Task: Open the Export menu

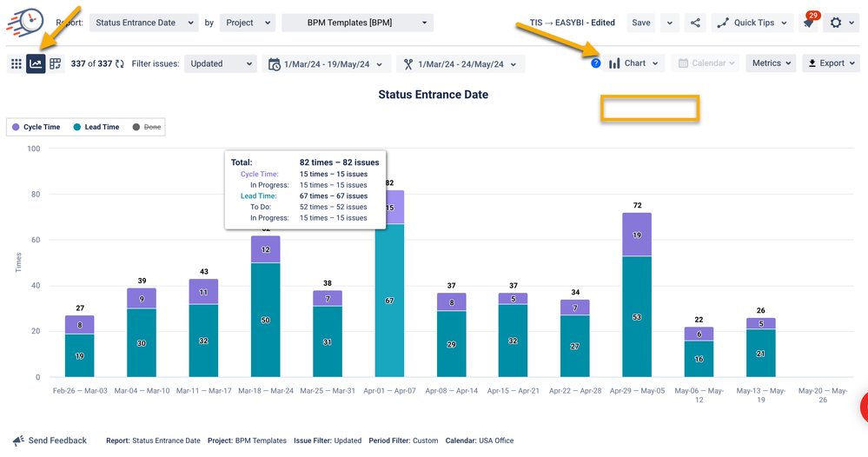Action: [x=830, y=63]
